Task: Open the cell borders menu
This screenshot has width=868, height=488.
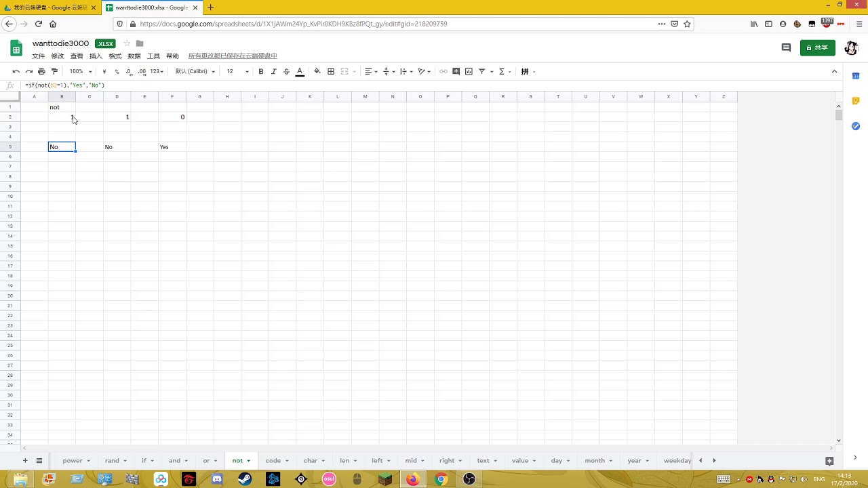Action: 331,71
